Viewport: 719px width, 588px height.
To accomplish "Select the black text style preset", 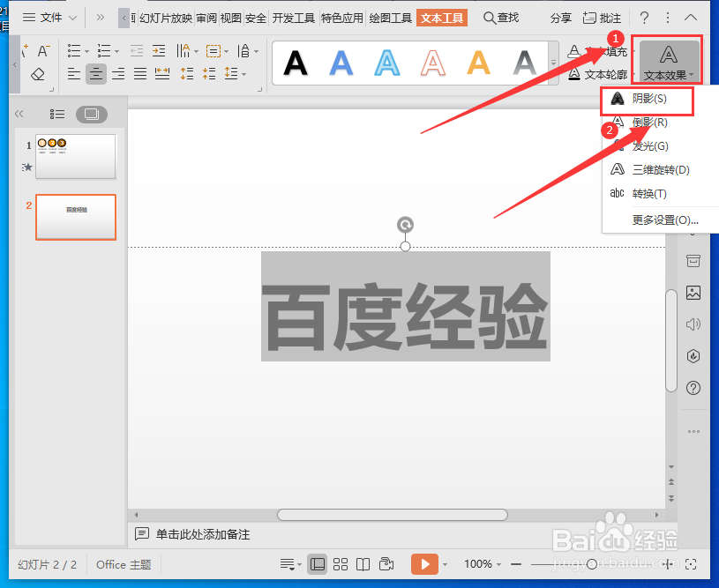I will [296, 63].
